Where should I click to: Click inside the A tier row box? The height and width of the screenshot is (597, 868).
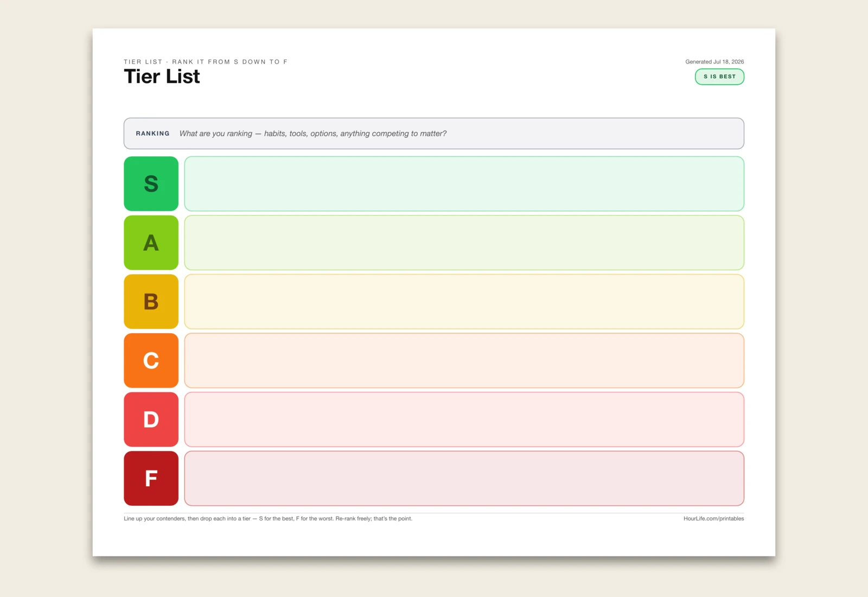pos(464,243)
